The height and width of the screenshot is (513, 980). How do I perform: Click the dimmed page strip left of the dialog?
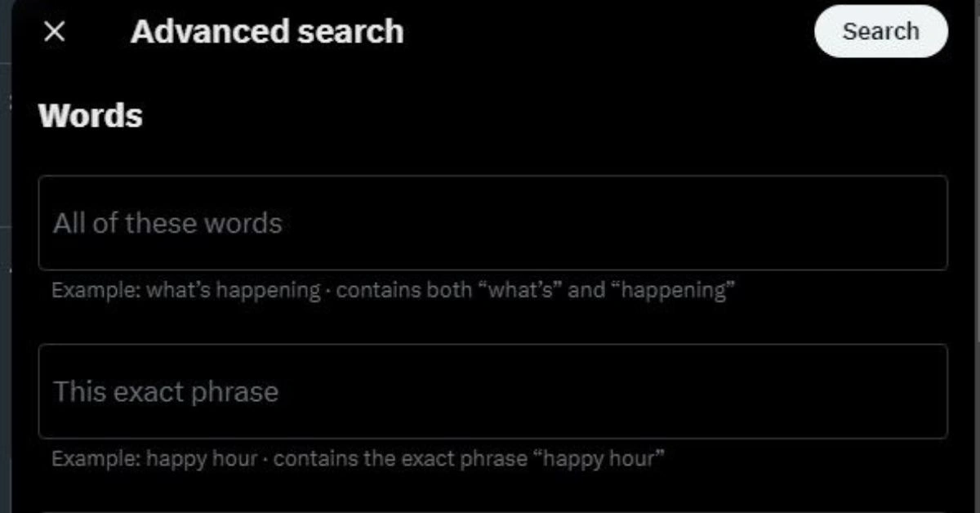[4, 245]
